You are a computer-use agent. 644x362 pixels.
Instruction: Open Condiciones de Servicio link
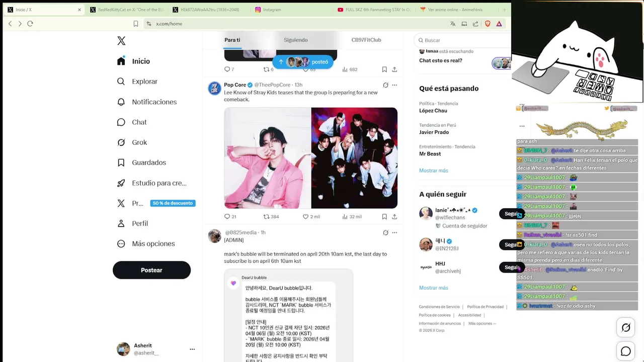pos(439,307)
